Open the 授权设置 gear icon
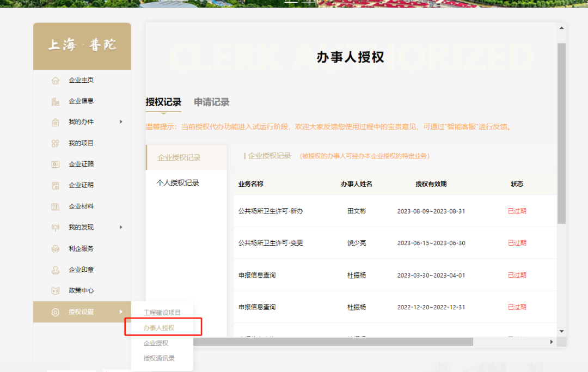This screenshot has width=588, height=372. [55, 312]
